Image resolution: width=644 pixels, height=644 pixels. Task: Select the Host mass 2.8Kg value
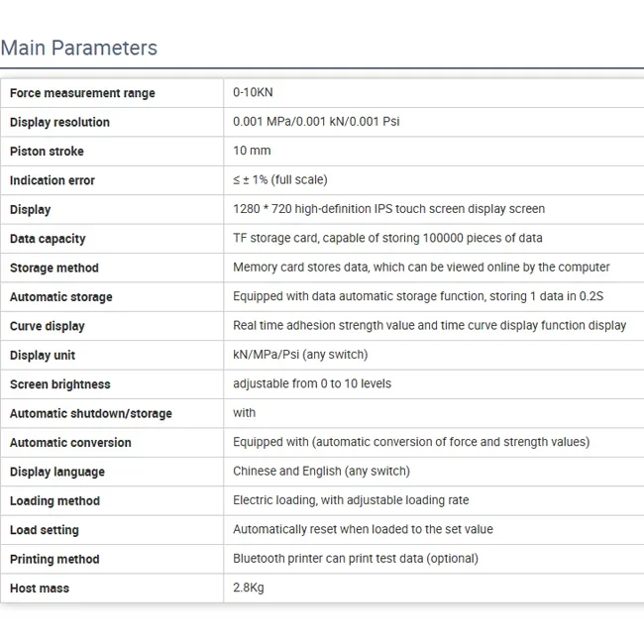[x=249, y=588]
